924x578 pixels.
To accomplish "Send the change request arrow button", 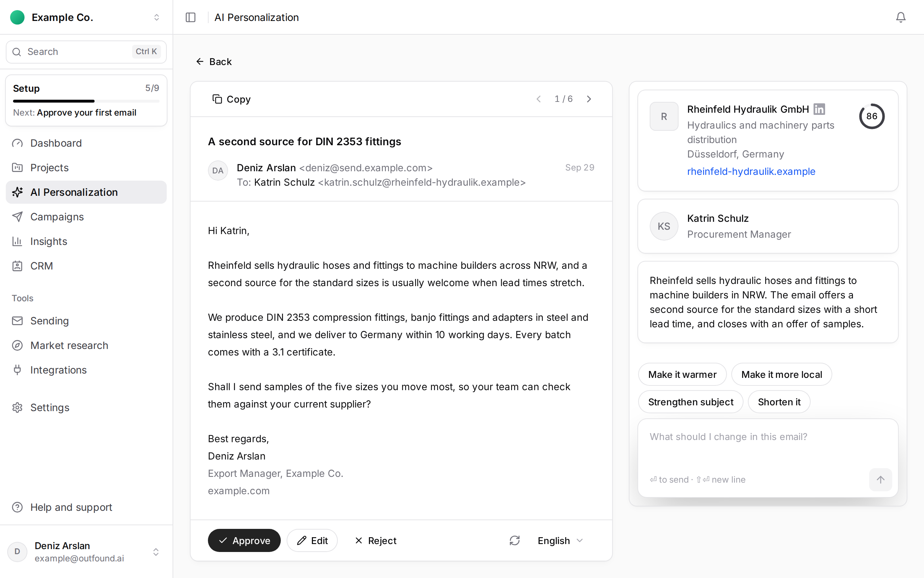I will click(x=880, y=479).
